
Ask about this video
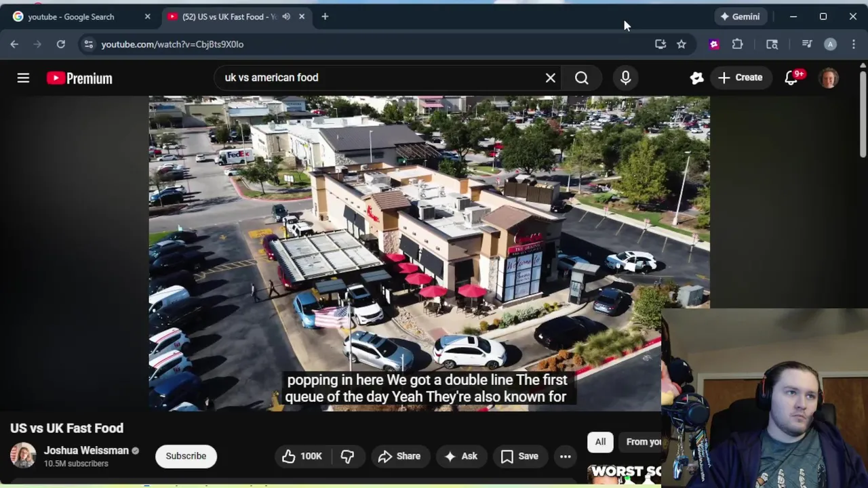point(460,456)
